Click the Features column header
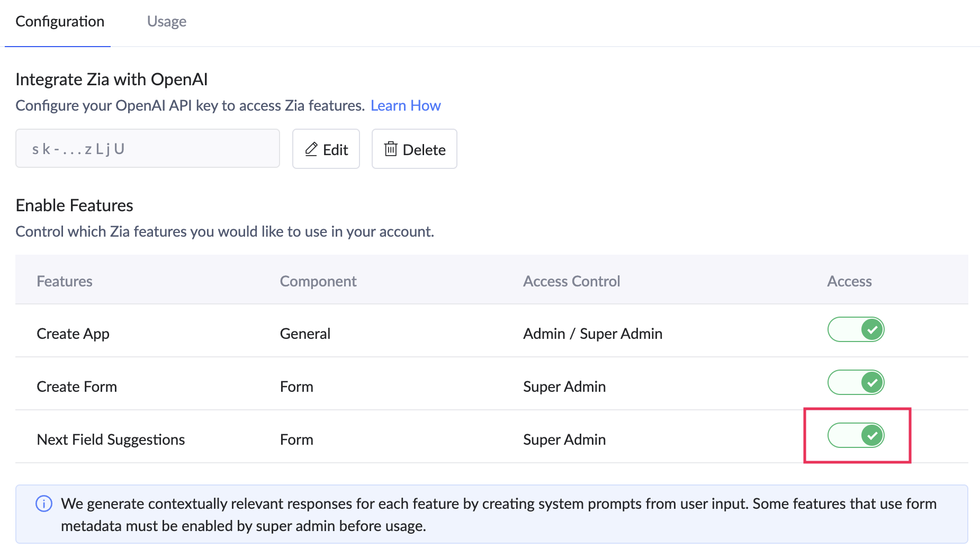This screenshot has width=980, height=557. click(x=65, y=281)
